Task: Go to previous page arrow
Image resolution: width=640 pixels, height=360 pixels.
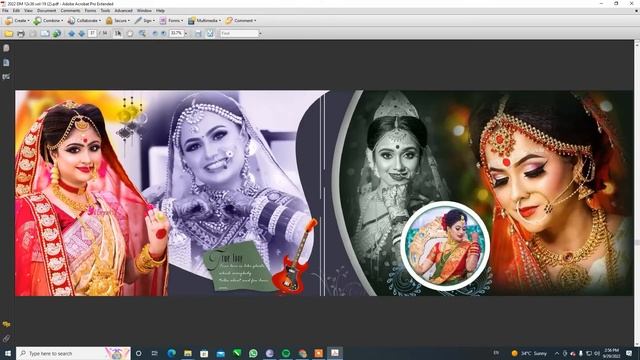Action: (x=71, y=33)
